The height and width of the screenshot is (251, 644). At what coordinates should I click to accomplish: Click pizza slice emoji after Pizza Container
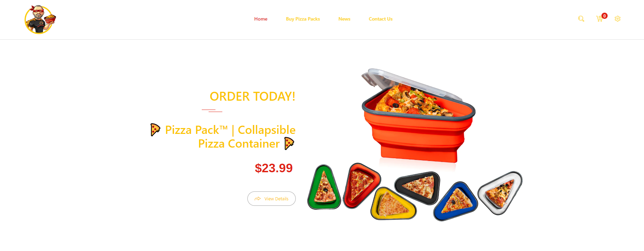coord(289,143)
